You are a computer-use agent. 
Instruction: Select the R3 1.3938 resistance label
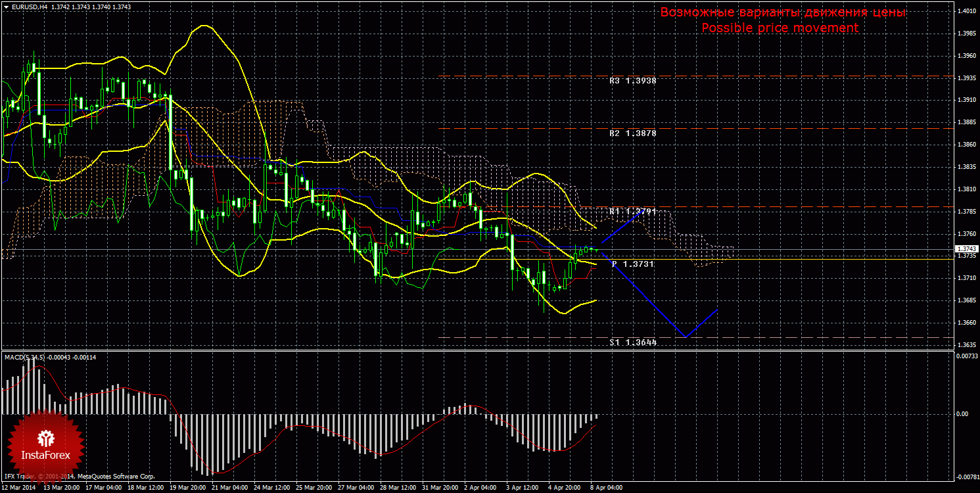point(632,80)
